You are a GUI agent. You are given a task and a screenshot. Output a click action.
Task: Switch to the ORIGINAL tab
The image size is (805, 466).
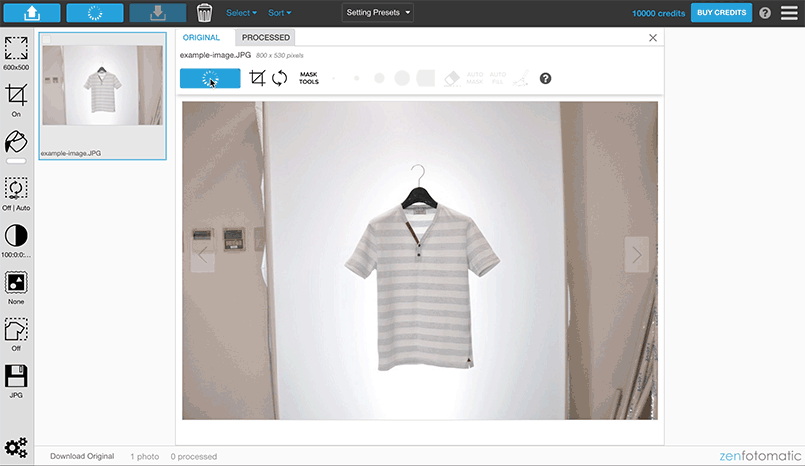click(201, 37)
